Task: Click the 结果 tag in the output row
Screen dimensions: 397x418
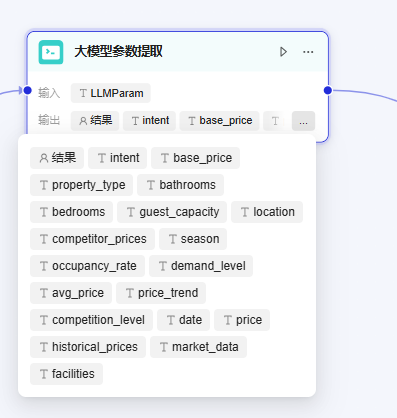Action: click(x=95, y=121)
